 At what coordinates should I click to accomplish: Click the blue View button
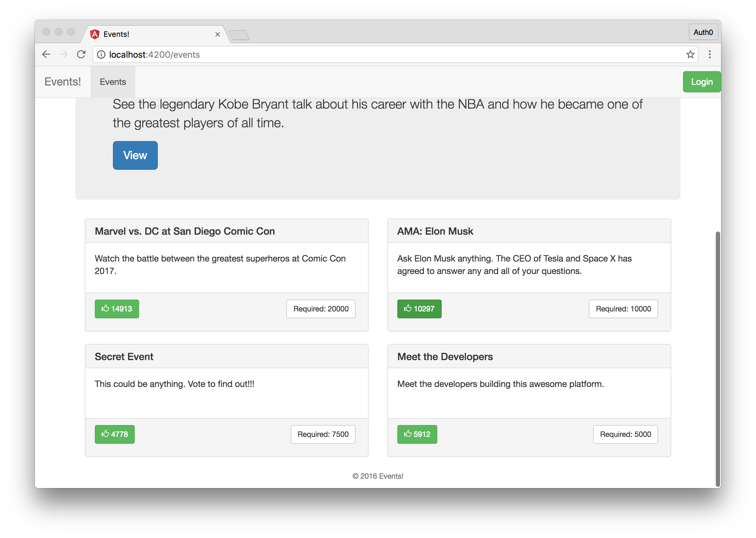tap(135, 155)
